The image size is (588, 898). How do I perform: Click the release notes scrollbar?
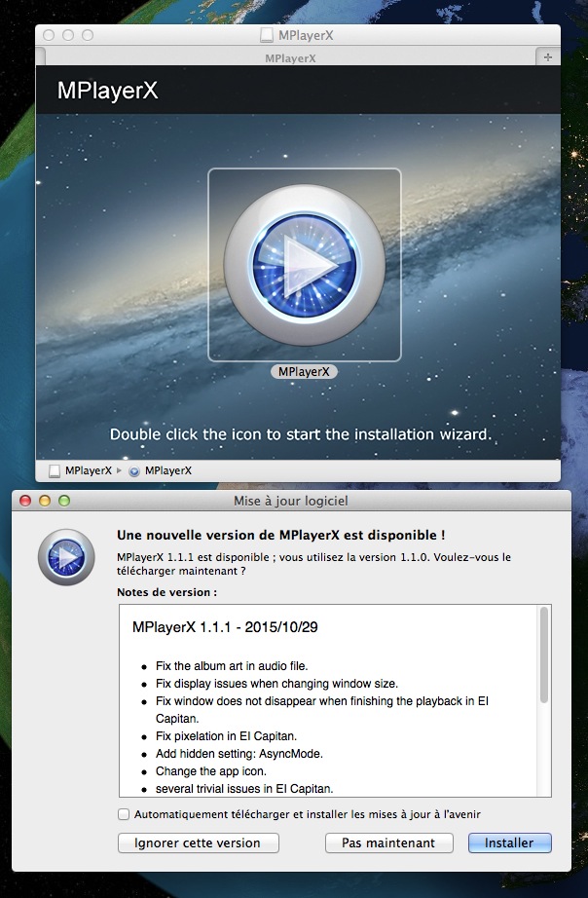point(544,655)
